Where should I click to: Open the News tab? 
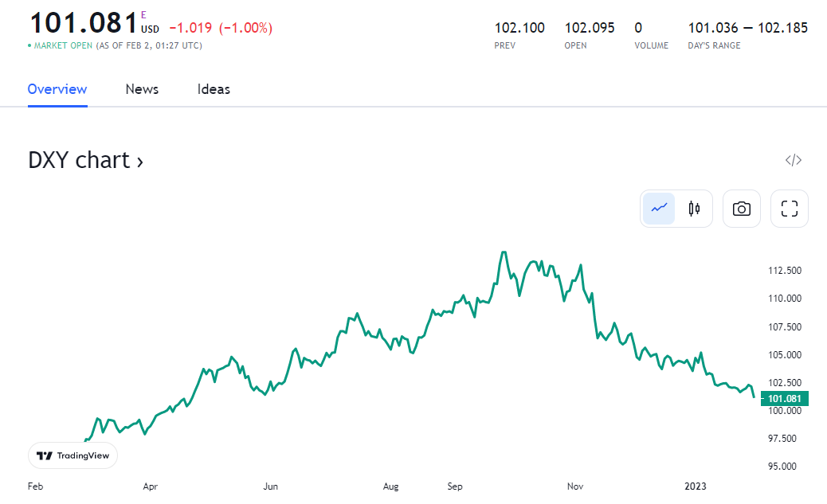[142, 89]
